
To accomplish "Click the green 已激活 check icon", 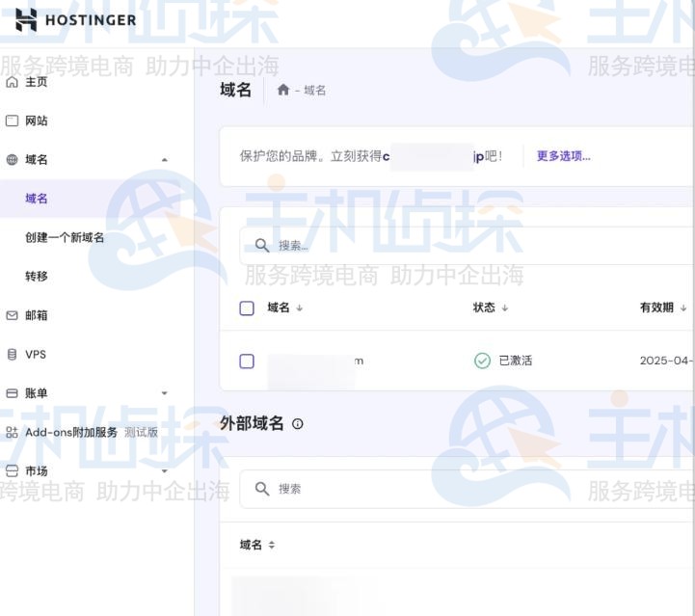I will (x=482, y=361).
